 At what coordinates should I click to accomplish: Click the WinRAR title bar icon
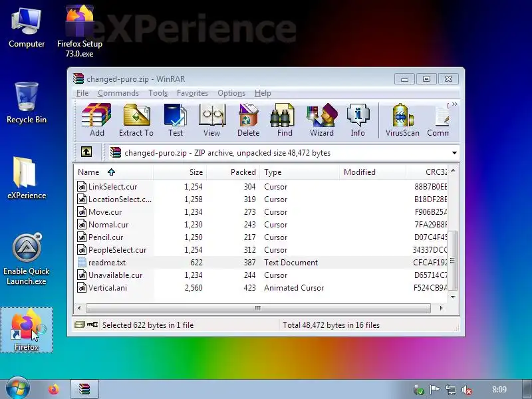78,78
